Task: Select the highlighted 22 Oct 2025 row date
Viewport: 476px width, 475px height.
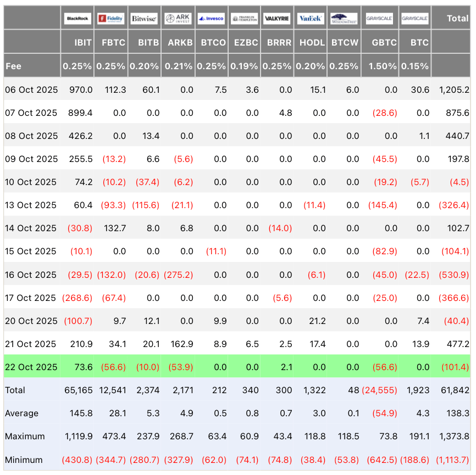Action: [31, 367]
